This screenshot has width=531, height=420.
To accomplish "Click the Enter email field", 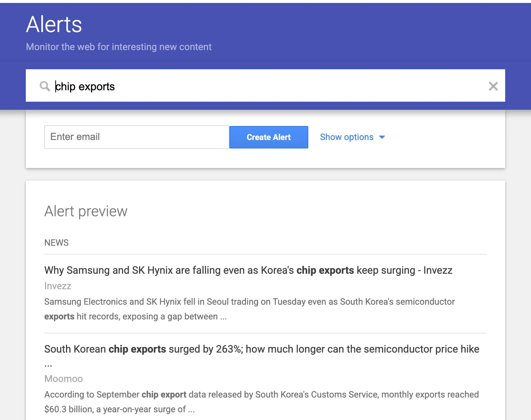I will (137, 137).
